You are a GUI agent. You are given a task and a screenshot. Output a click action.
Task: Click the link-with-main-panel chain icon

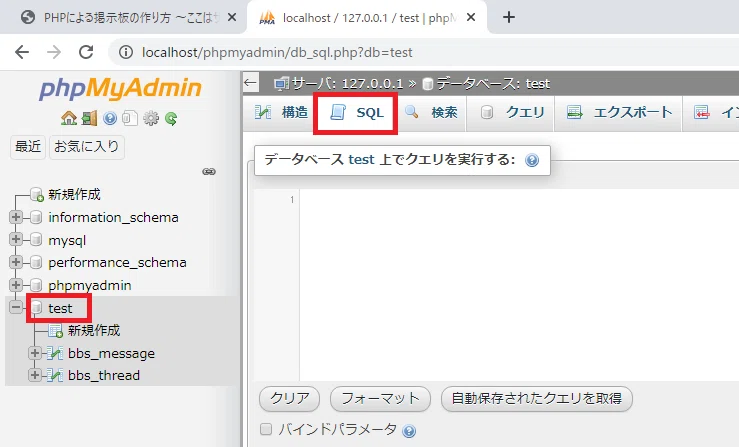coord(209,172)
